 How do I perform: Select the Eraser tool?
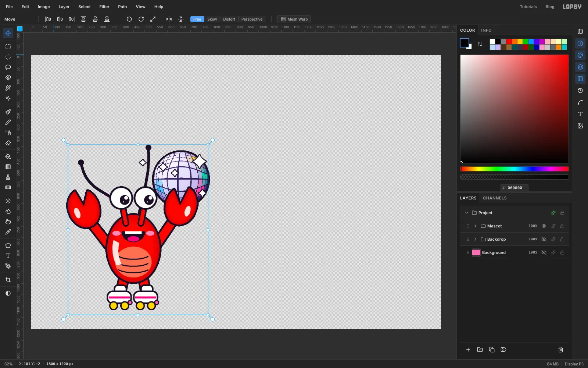8,143
